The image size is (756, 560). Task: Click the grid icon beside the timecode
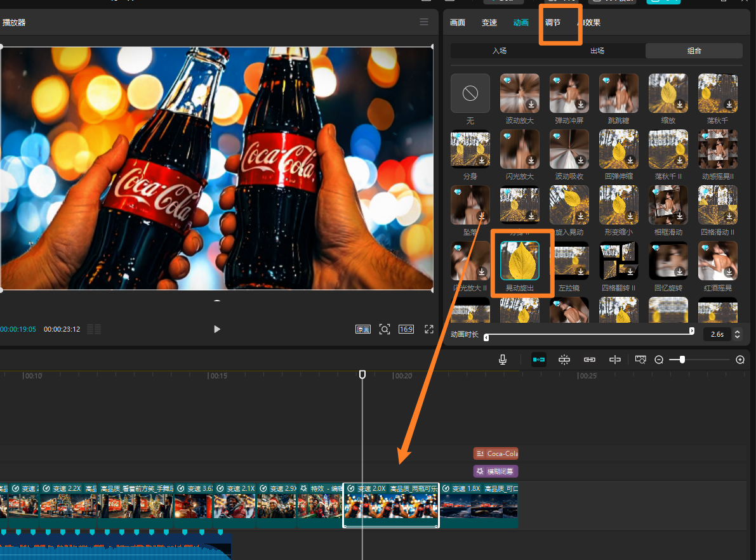click(94, 329)
